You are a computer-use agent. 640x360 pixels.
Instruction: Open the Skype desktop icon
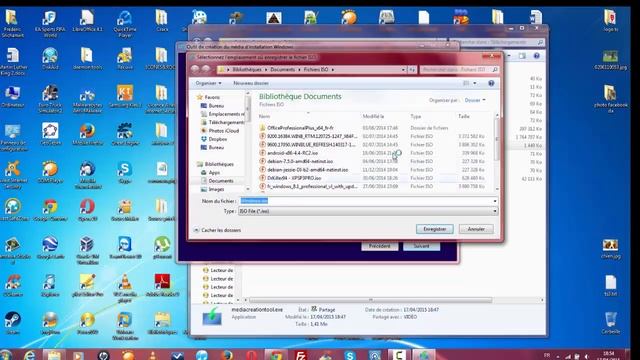pos(124,172)
